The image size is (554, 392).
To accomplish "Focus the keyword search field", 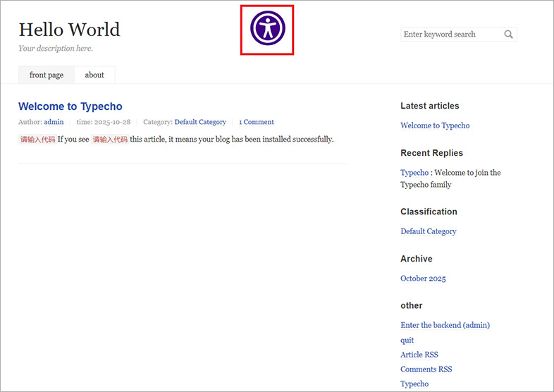I will (459, 35).
